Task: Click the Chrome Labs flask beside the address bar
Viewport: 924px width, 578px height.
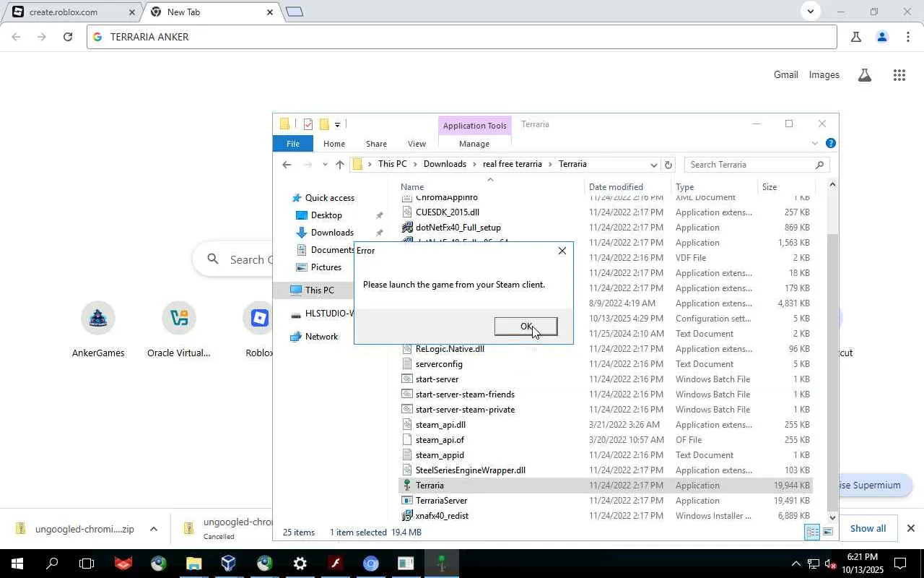Action: tap(855, 37)
